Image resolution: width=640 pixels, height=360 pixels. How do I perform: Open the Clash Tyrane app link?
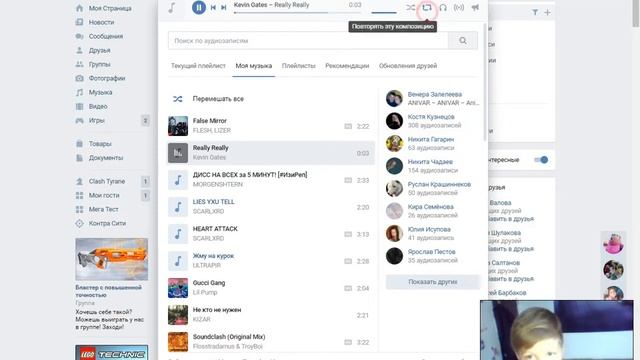[107, 181]
